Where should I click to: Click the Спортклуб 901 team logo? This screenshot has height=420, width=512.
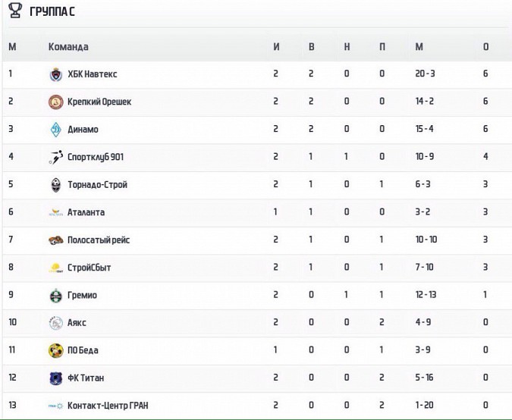(x=56, y=157)
